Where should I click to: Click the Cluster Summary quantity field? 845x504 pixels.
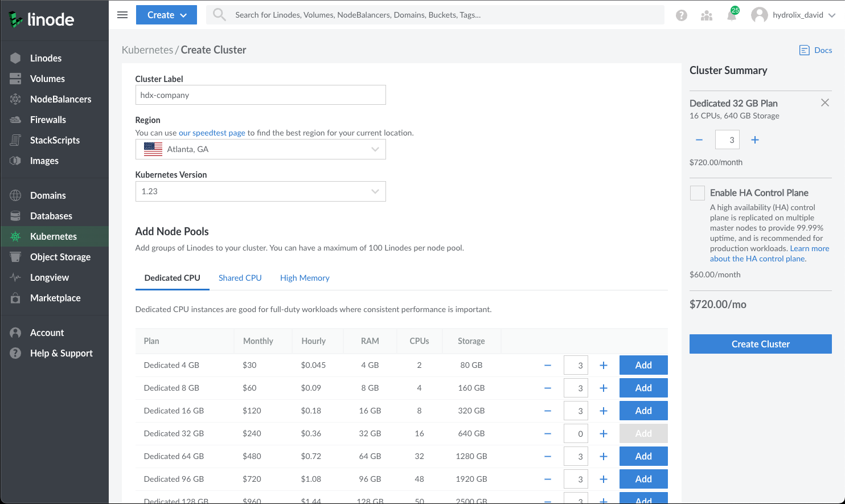click(x=727, y=140)
